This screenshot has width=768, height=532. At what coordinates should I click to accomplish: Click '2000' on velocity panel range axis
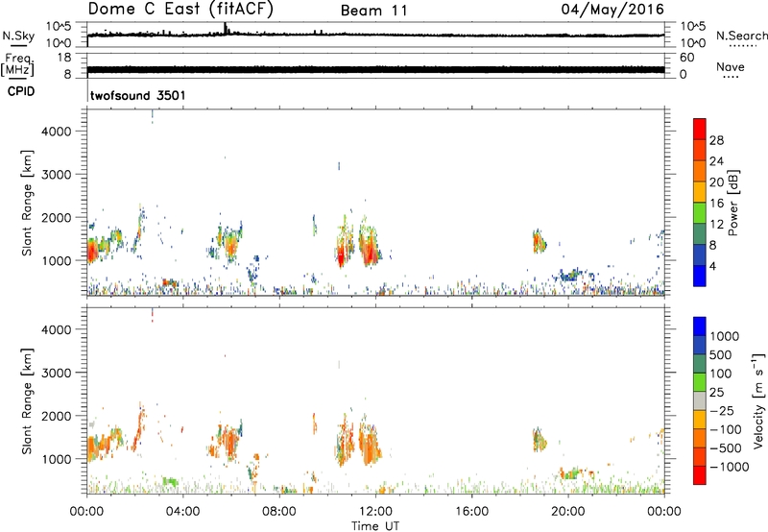(x=57, y=416)
